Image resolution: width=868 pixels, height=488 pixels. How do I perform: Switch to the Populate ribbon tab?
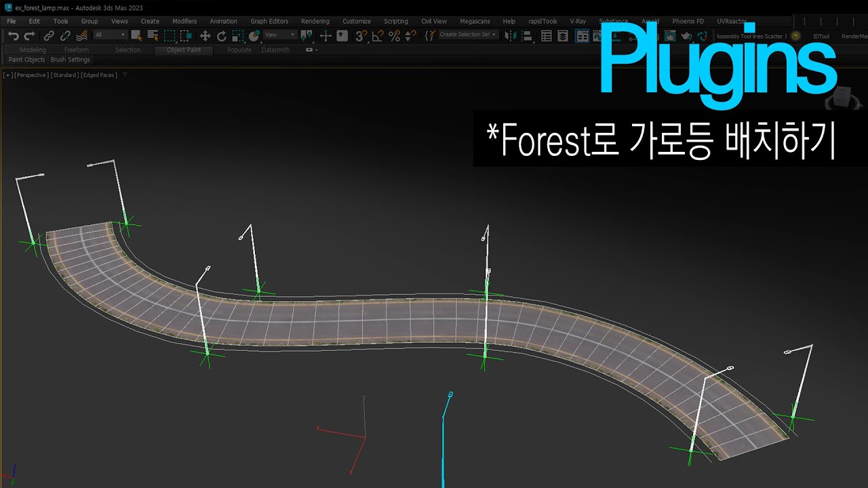pyautogui.click(x=239, y=49)
